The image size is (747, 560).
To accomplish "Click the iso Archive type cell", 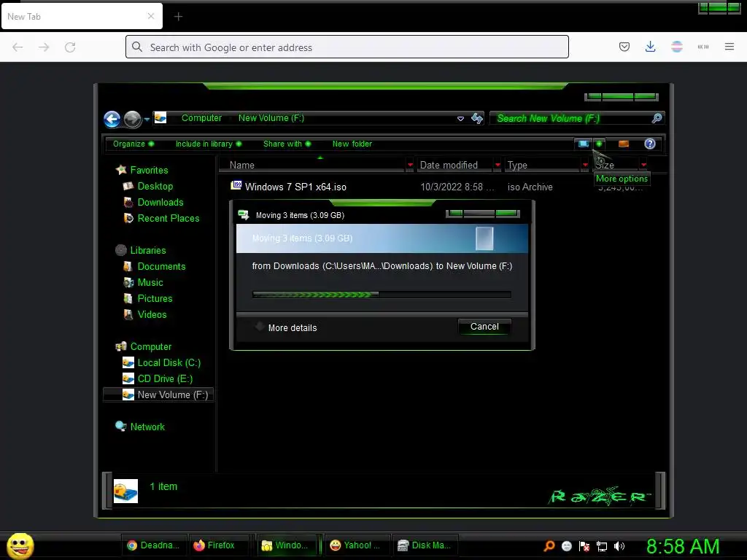I will coord(530,187).
